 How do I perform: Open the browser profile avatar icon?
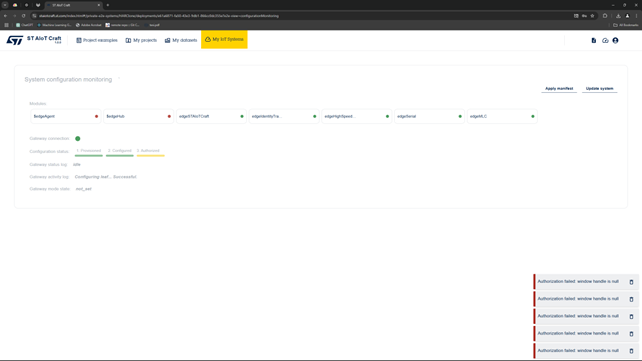[x=627, y=16]
